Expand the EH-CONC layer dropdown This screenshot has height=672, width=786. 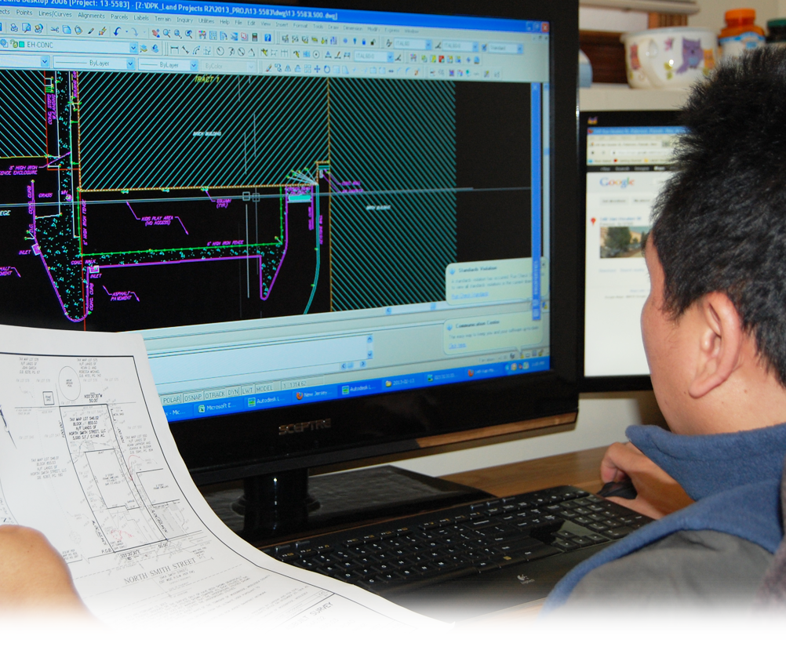[133, 48]
